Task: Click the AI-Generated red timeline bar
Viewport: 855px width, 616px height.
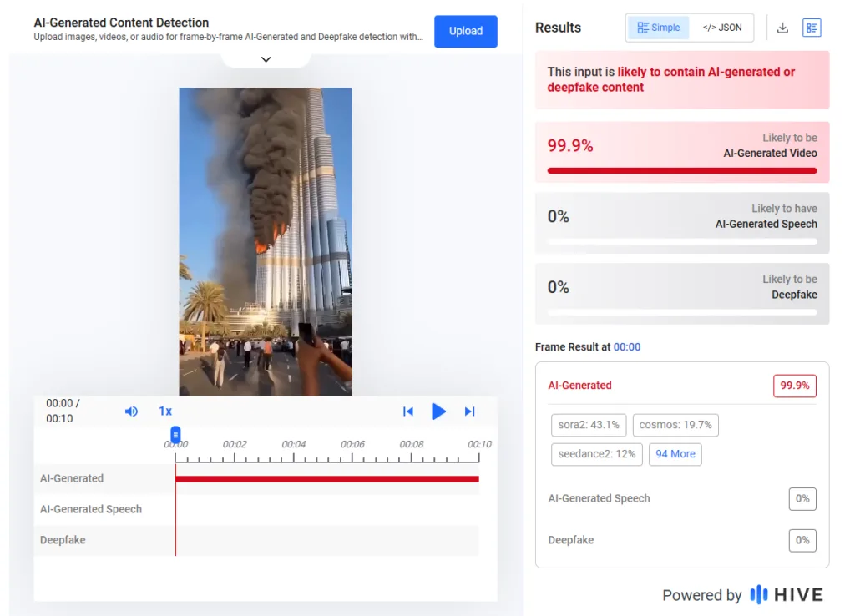Action: point(326,479)
